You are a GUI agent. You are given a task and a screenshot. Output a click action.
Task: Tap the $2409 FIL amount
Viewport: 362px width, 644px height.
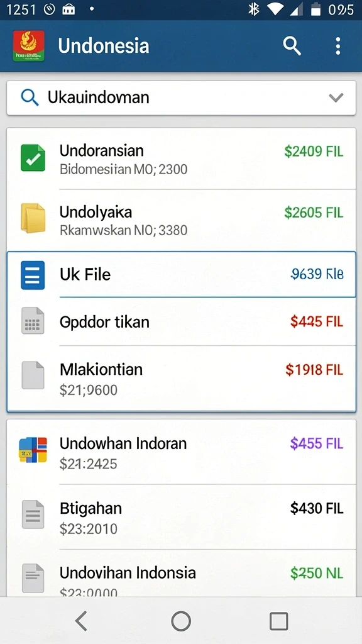pos(314,152)
